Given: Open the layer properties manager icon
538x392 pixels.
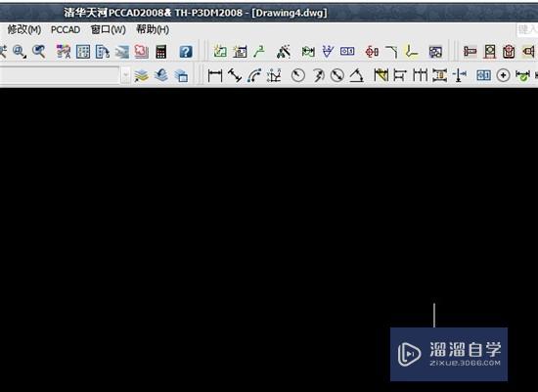Looking at the screenshot, I should coord(142,75).
